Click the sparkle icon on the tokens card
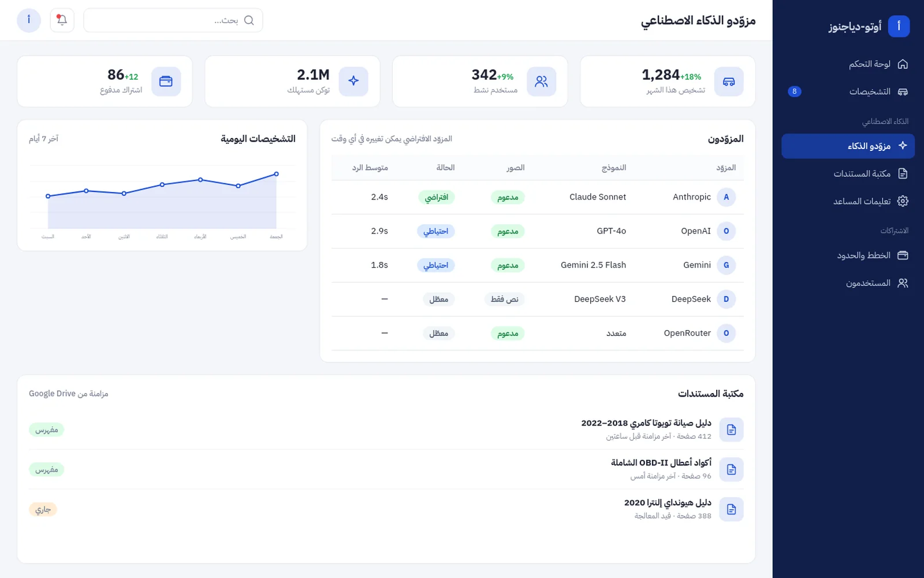The image size is (924, 578). (353, 81)
